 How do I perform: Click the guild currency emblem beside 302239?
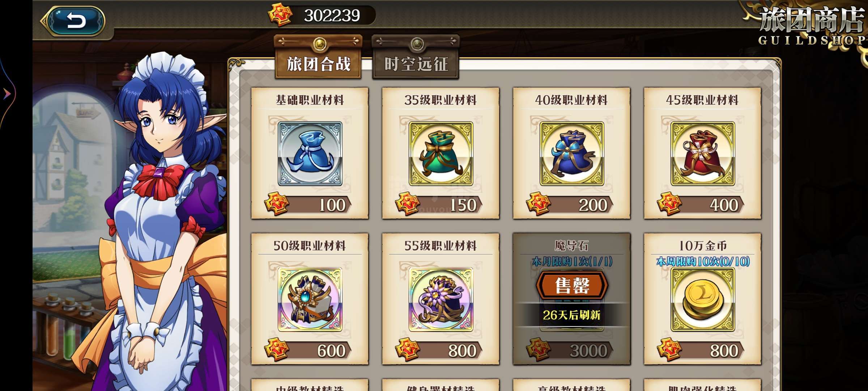click(x=280, y=15)
